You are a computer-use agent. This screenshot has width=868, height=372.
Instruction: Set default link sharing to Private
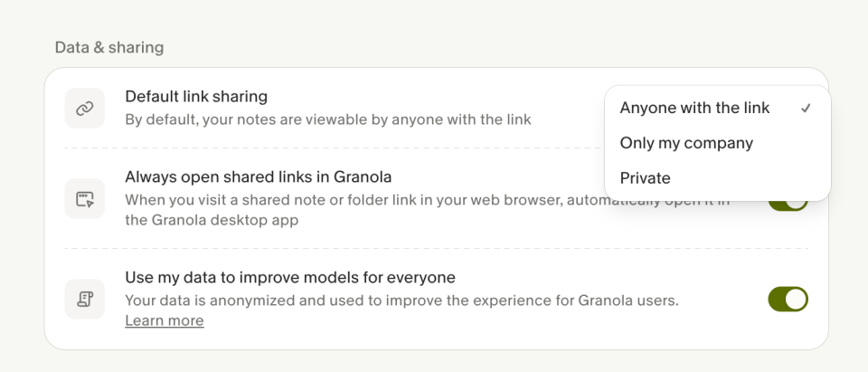pyautogui.click(x=645, y=178)
